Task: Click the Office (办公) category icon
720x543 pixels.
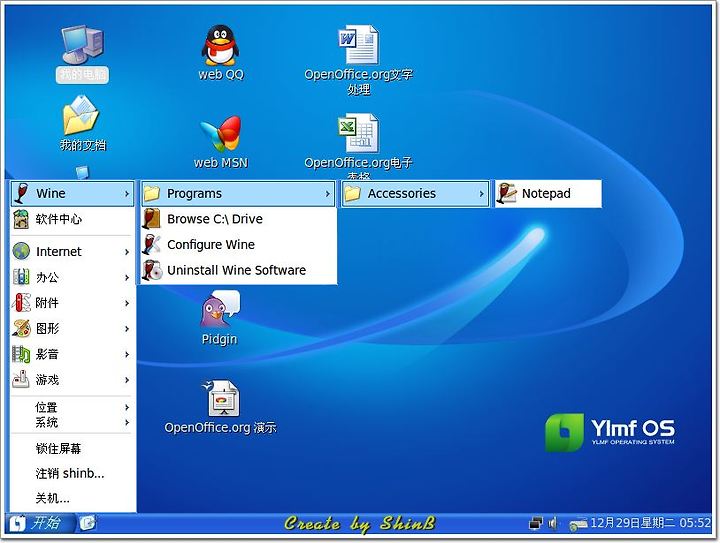Action: click(x=21, y=277)
